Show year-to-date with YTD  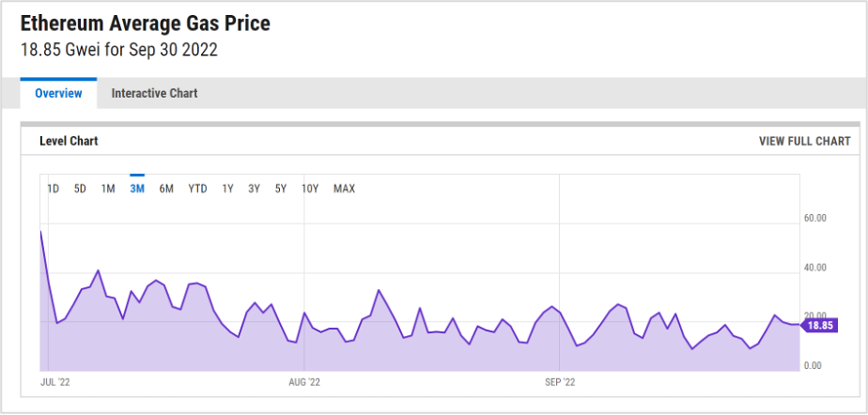pos(197,190)
